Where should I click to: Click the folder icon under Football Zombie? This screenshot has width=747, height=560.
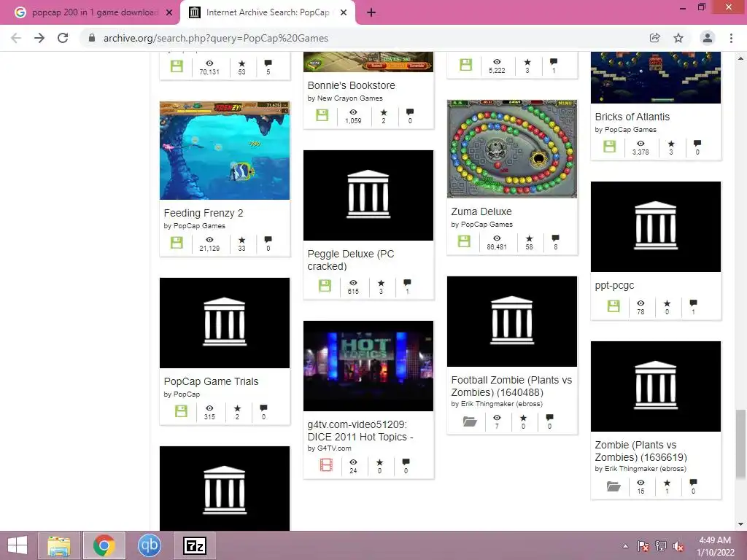tap(470, 421)
